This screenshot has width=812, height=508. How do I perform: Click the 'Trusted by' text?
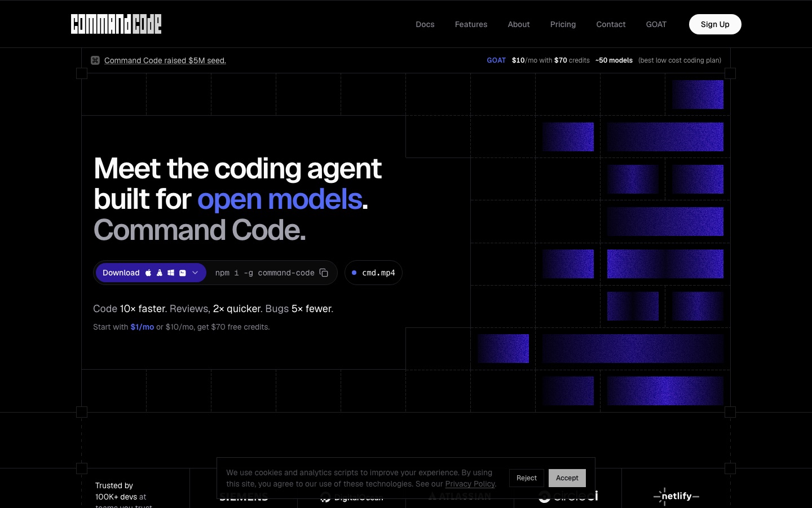tap(114, 485)
